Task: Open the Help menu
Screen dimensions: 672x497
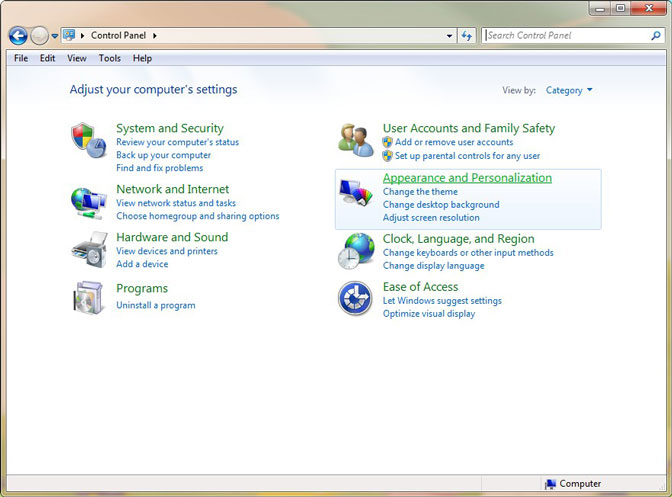Action: click(x=142, y=58)
